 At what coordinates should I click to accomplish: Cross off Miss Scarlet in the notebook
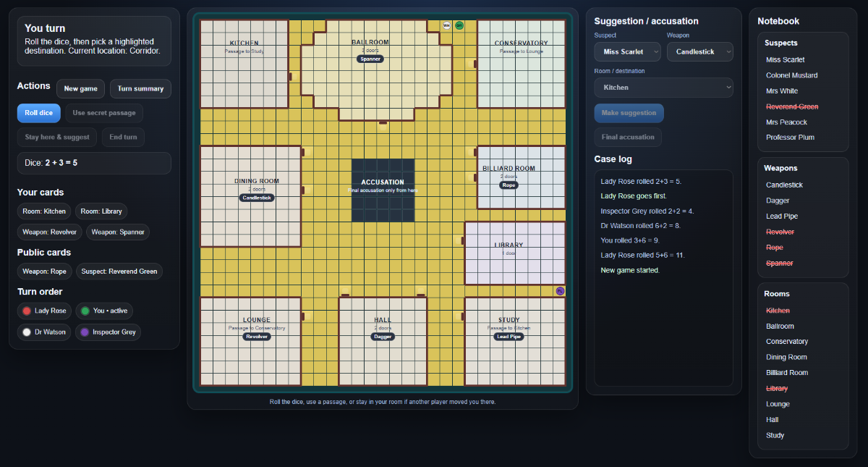pos(785,60)
